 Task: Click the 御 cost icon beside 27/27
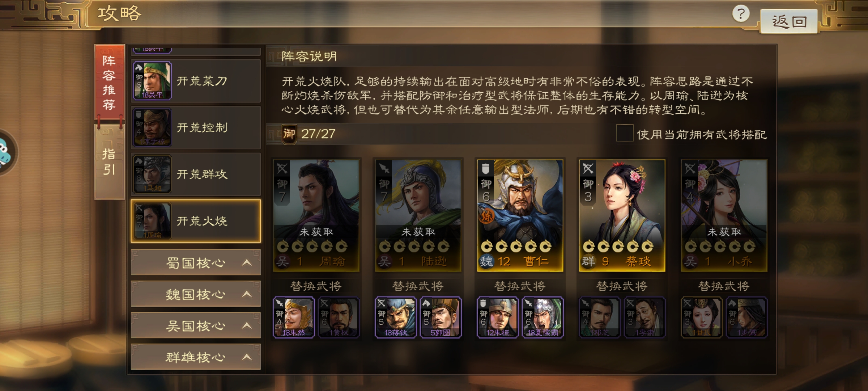click(x=289, y=134)
